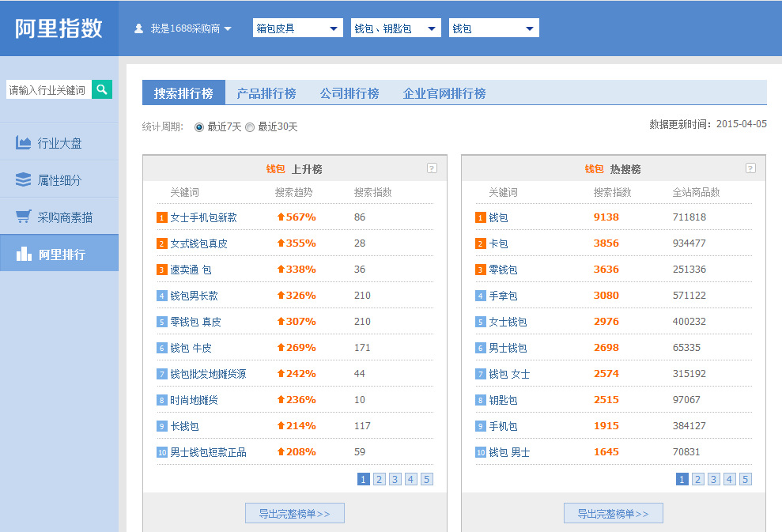Click product count 934477 for 卡包

(x=689, y=243)
